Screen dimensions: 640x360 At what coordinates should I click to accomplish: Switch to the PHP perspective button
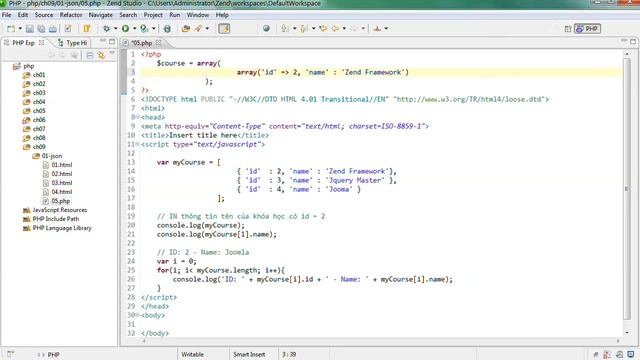coord(587,29)
